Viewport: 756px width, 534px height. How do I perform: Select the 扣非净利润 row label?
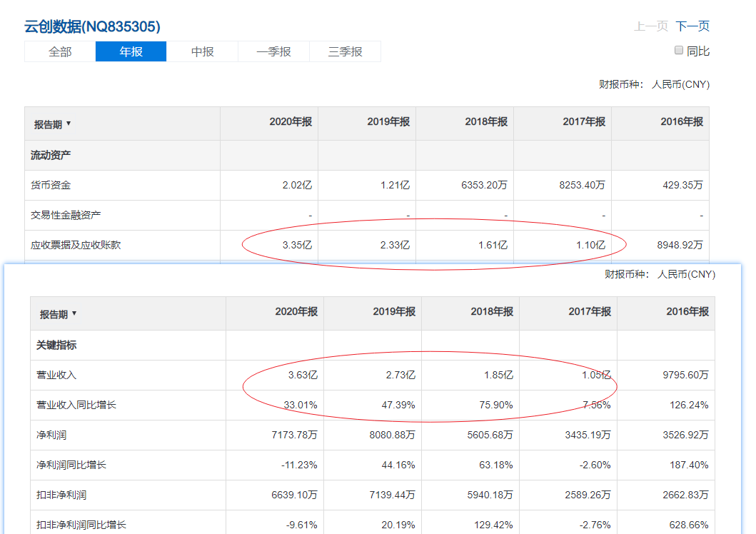[61, 495]
